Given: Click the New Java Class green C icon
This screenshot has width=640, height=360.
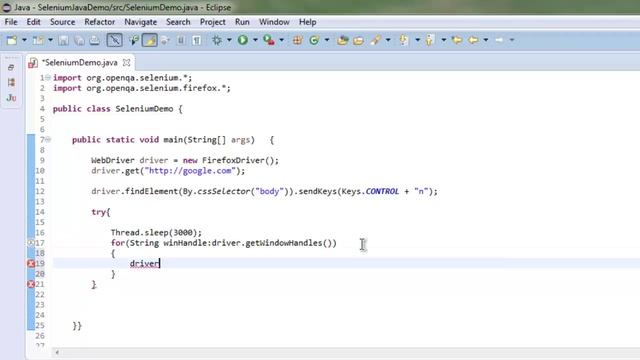Looking at the screenshot, I should point(314,40).
